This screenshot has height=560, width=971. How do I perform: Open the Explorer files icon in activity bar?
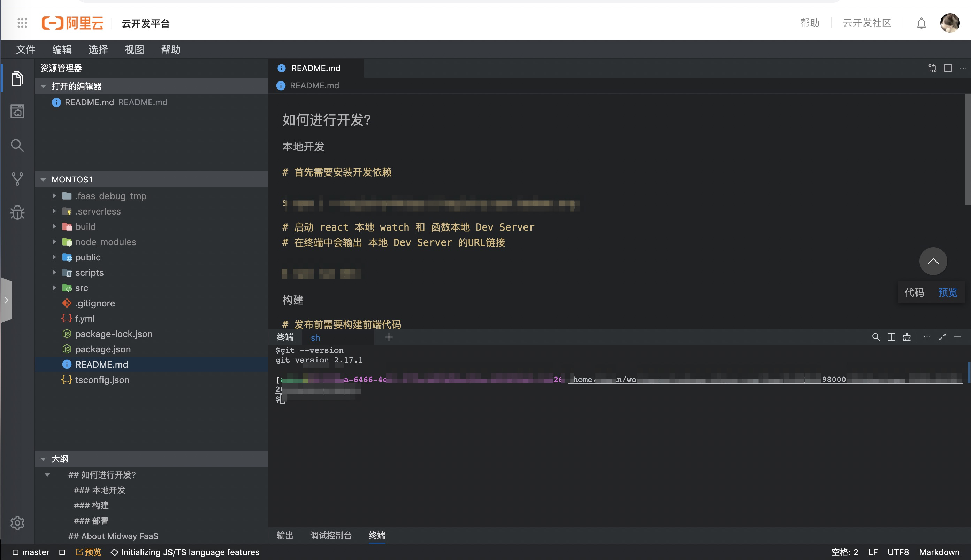pos(17,79)
